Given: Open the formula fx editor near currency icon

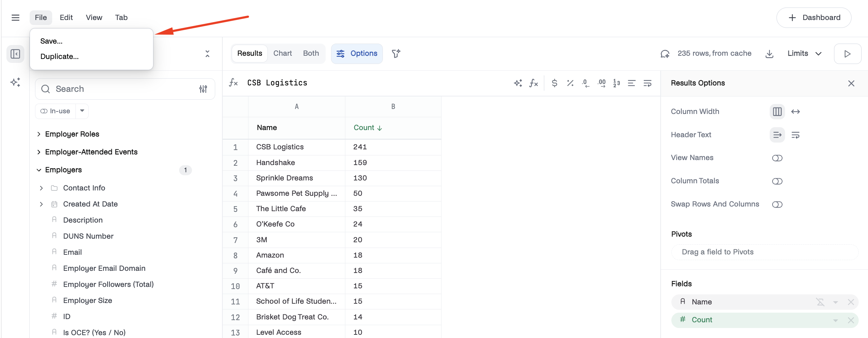Looking at the screenshot, I should pos(534,83).
